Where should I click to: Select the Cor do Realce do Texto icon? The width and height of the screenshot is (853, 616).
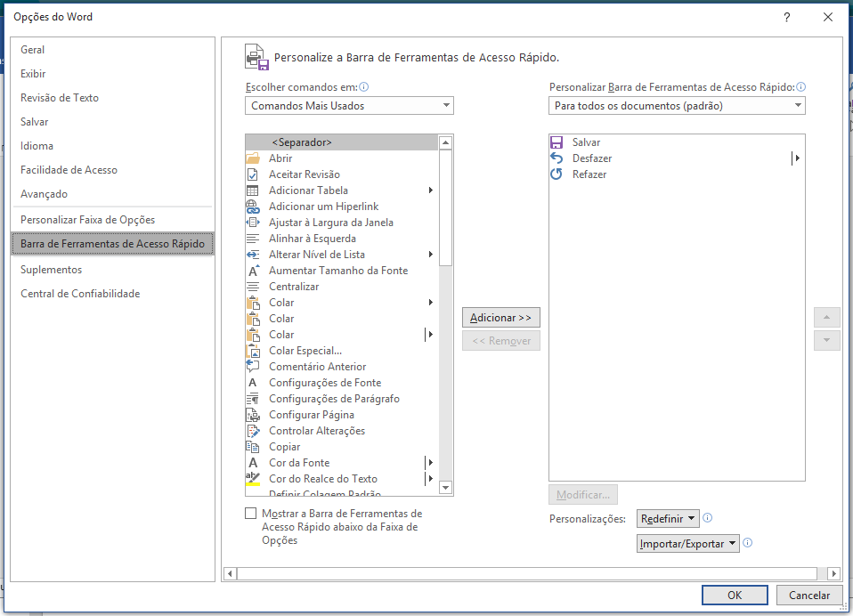252,479
